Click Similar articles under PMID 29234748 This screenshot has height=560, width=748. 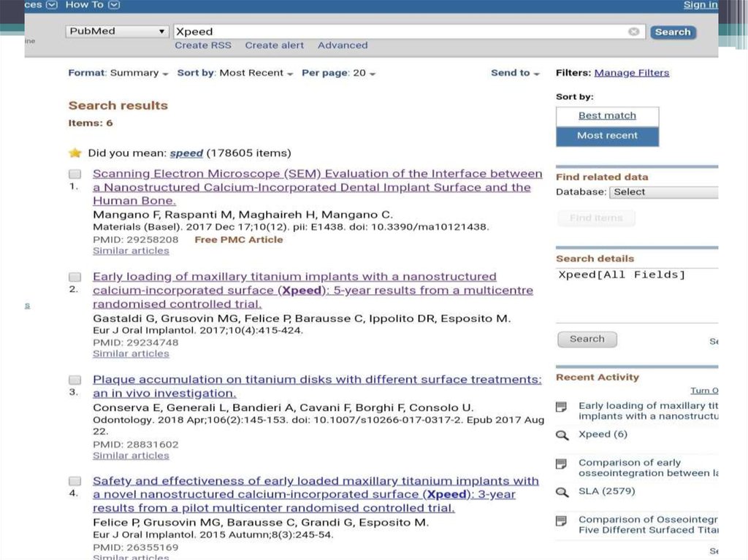pos(131,354)
